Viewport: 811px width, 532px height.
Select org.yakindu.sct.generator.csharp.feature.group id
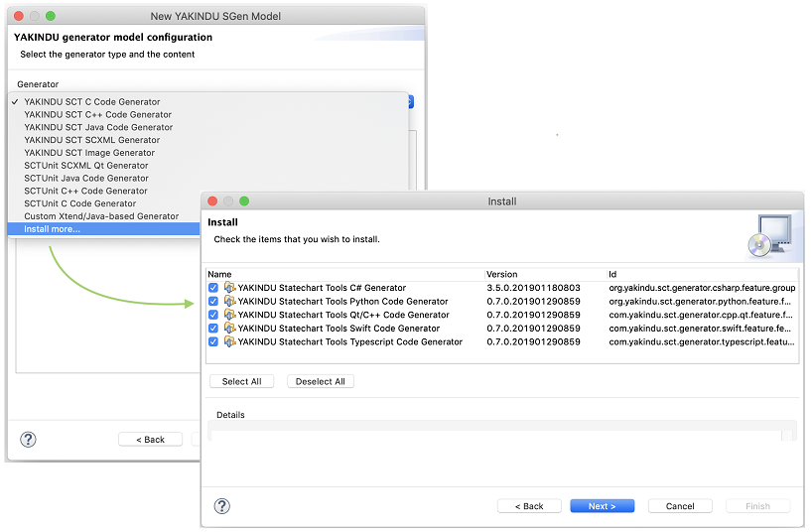(x=702, y=288)
